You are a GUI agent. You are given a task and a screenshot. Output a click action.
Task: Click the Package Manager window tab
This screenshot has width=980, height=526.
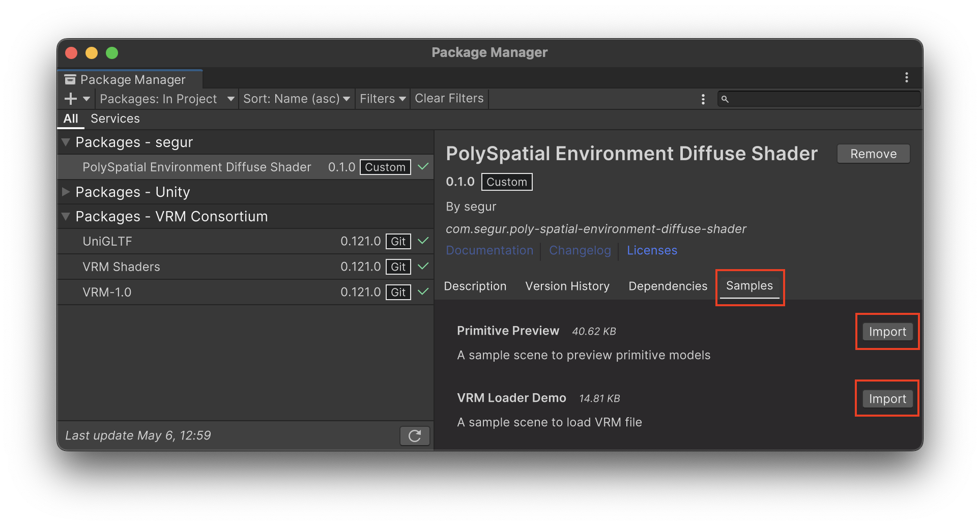[130, 79]
